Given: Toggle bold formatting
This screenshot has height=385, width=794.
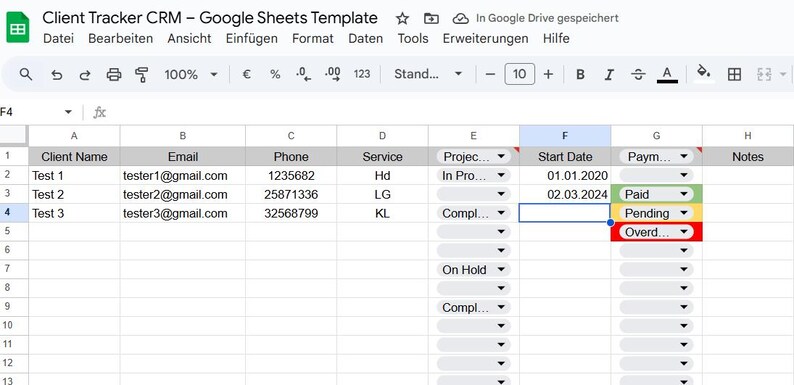Looking at the screenshot, I should pos(580,74).
